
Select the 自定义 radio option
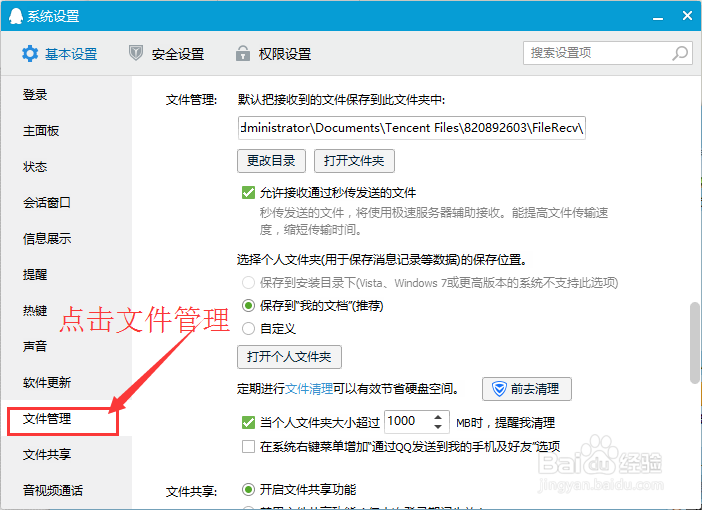[x=248, y=329]
